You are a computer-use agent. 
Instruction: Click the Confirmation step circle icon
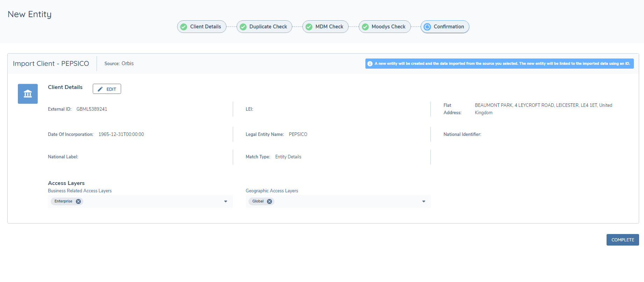click(x=427, y=27)
